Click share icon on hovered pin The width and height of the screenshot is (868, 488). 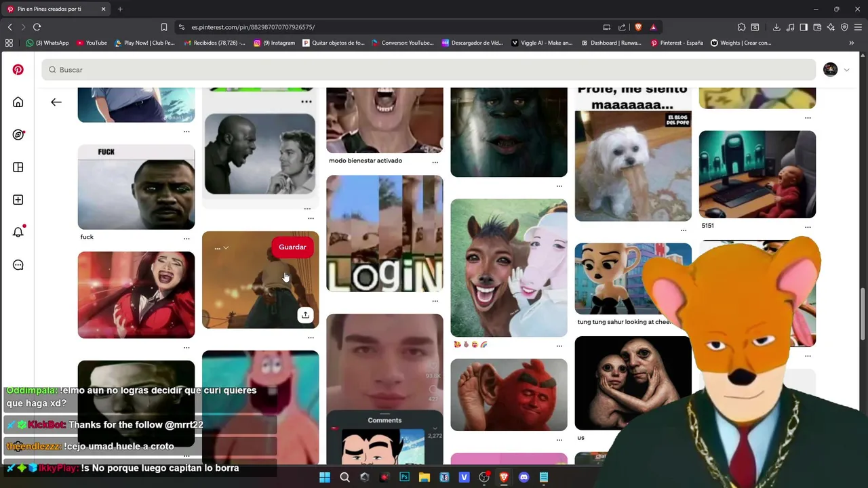[x=305, y=315]
